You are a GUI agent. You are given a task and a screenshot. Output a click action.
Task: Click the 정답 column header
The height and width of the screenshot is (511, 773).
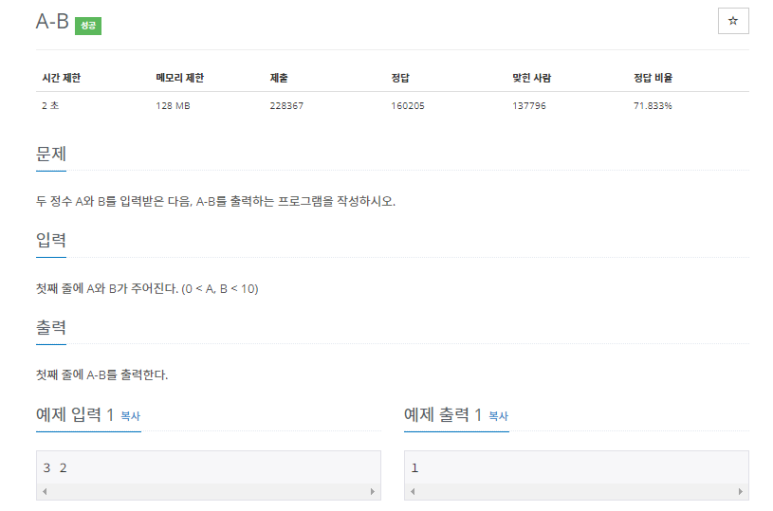[x=400, y=78]
